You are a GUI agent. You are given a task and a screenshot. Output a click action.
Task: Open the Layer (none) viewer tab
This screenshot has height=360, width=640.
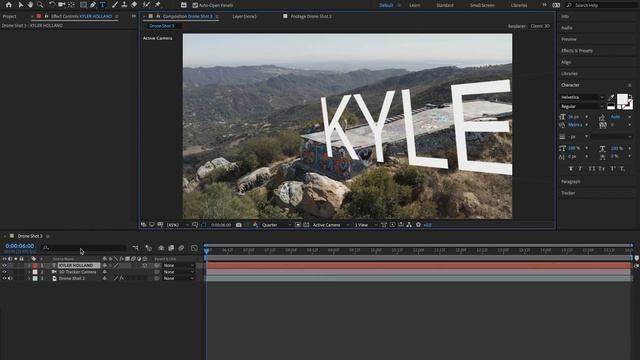[x=244, y=16]
